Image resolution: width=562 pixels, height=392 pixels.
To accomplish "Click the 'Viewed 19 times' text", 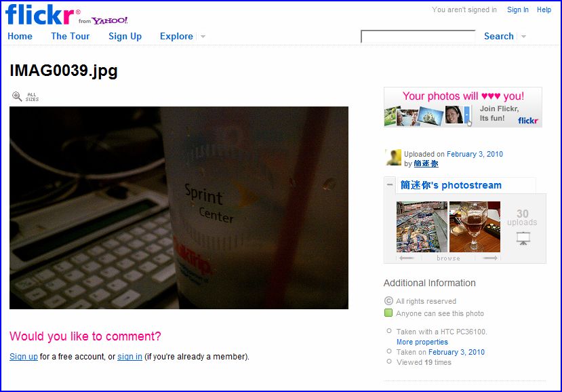I will click(424, 362).
